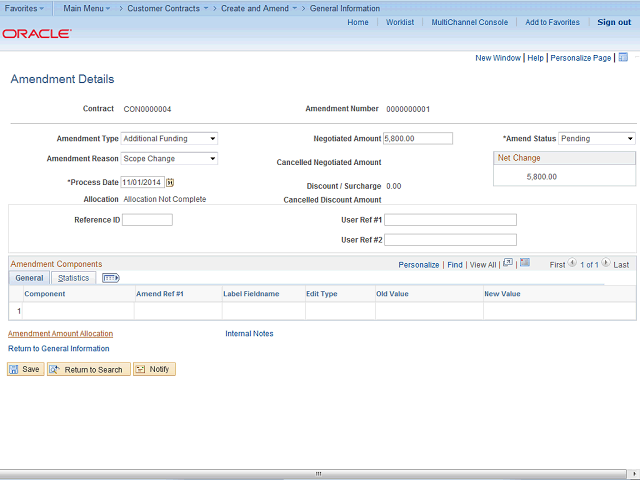Go to next row arrow in grid

[606, 262]
